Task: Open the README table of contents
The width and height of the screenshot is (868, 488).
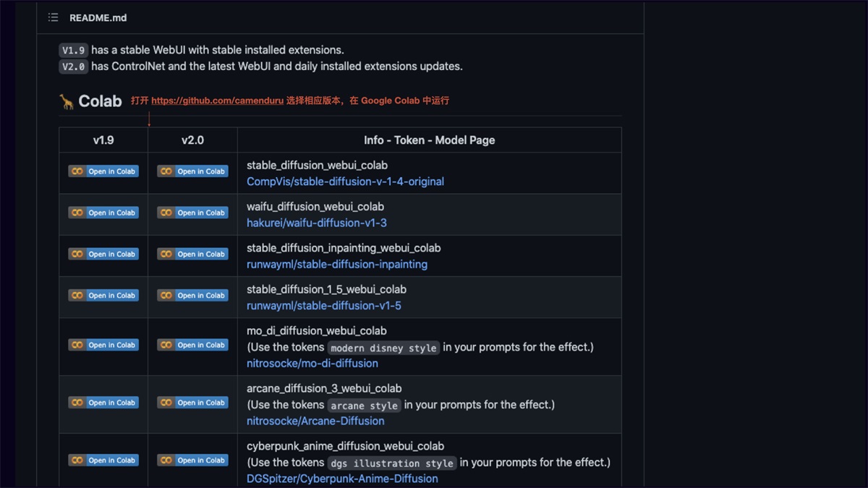Action: click(53, 17)
